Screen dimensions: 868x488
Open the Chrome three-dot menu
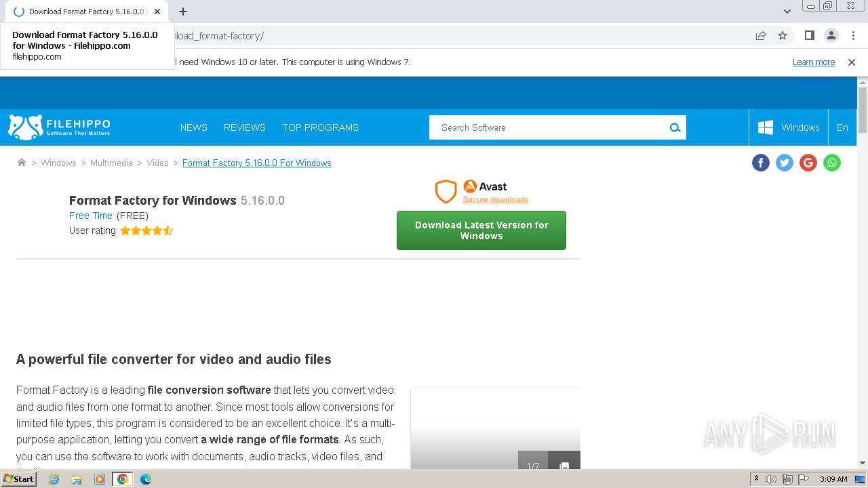pos(853,35)
